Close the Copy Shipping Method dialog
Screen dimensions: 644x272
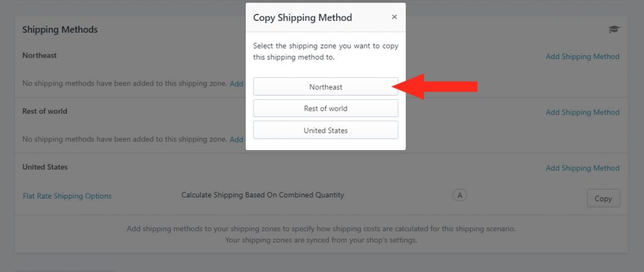coord(394,17)
